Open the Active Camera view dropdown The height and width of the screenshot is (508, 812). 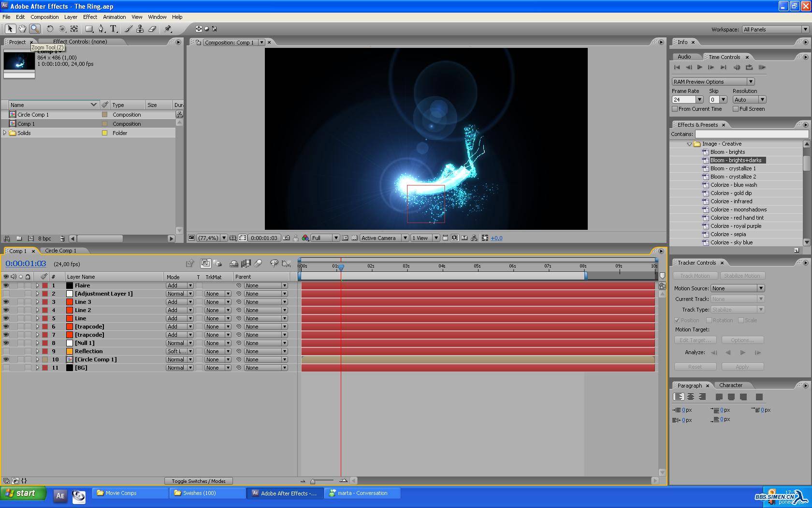[x=384, y=238]
